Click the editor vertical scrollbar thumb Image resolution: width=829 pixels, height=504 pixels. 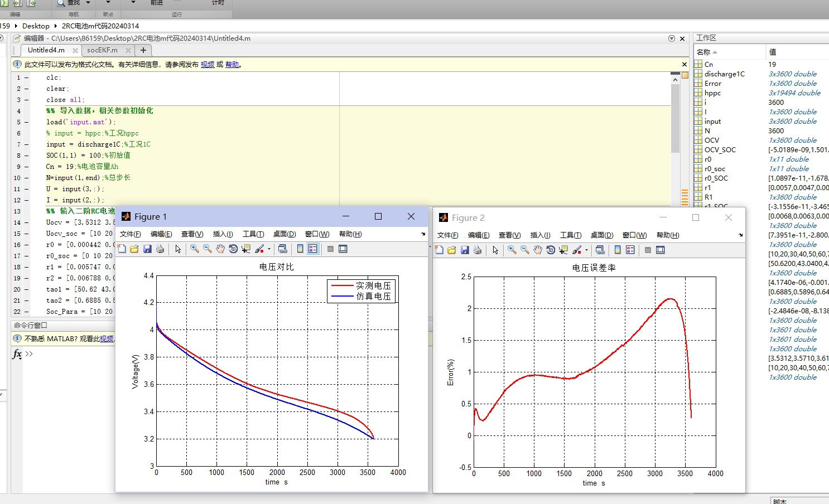(x=675, y=118)
